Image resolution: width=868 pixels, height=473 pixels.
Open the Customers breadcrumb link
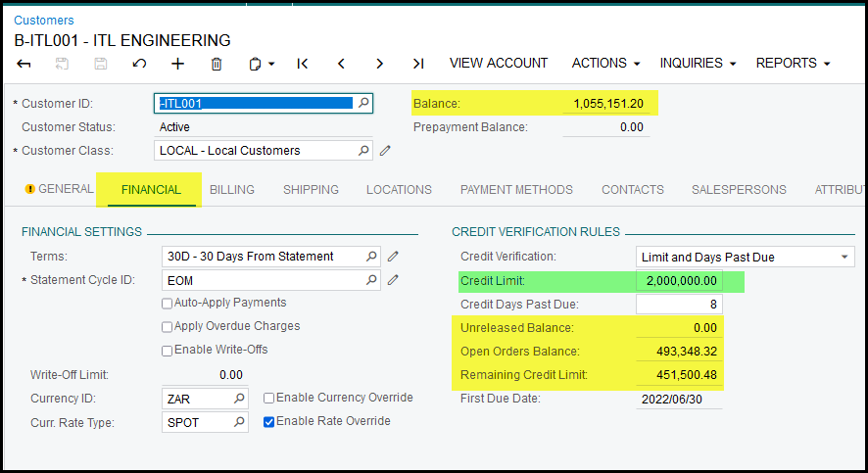pos(43,20)
